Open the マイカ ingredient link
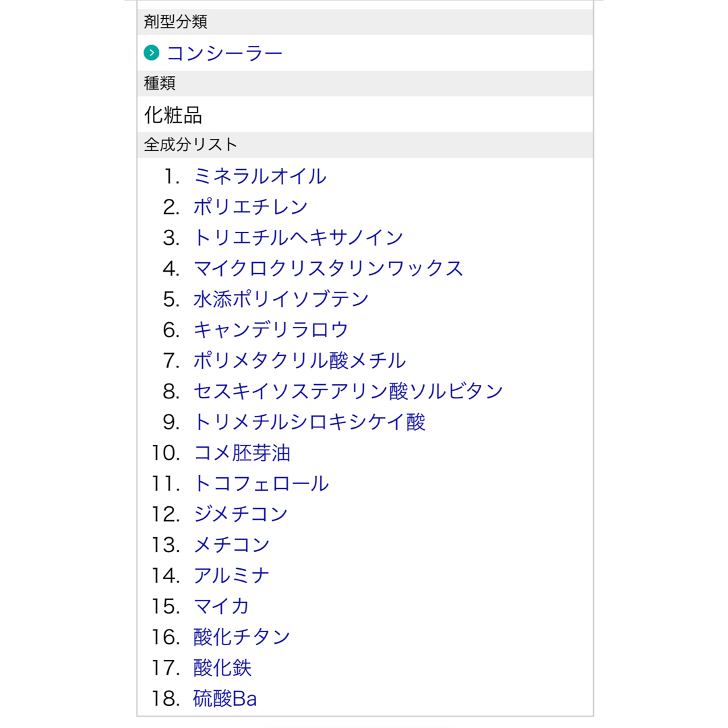Image resolution: width=728 pixels, height=728 pixels. pos(222,607)
